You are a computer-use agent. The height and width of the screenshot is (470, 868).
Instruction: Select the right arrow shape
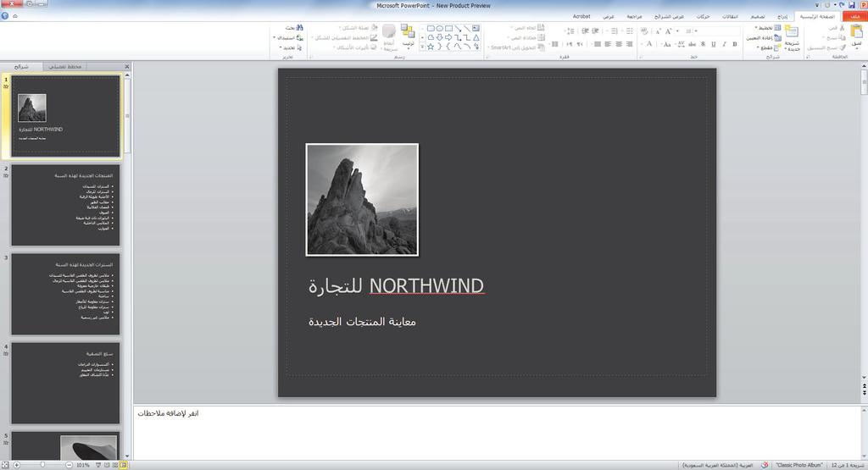[x=448, y=37]
